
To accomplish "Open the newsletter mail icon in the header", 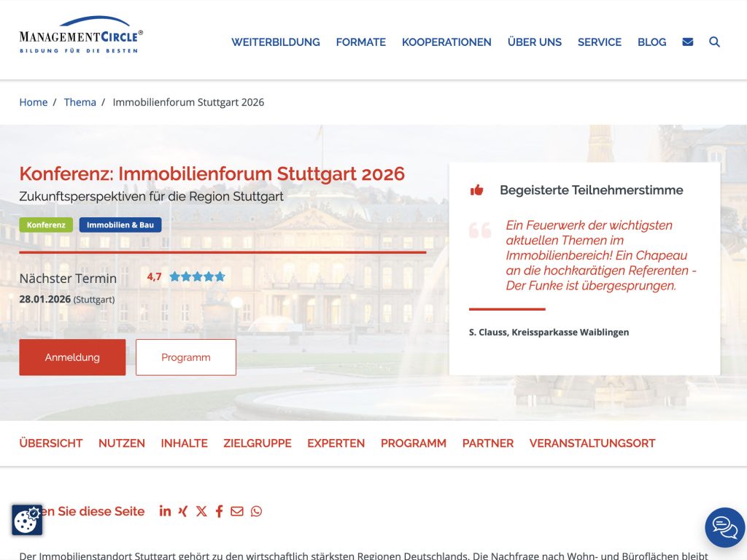I will tap(687, 42).
